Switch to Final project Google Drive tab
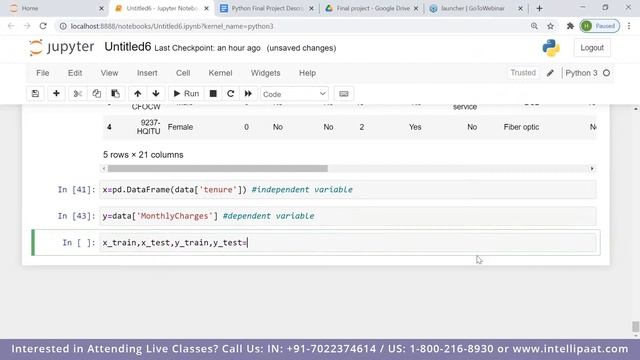The height and width of the screenshot is (360, 640). 372,8
